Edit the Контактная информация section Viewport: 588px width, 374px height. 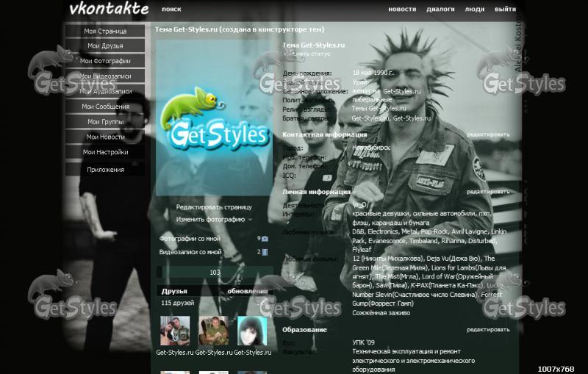487,135
